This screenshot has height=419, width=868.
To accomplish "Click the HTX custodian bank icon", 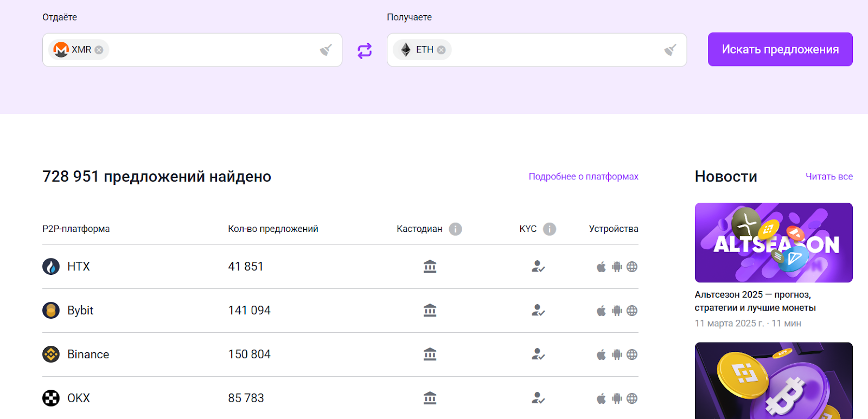I will [x=430, y=267].
